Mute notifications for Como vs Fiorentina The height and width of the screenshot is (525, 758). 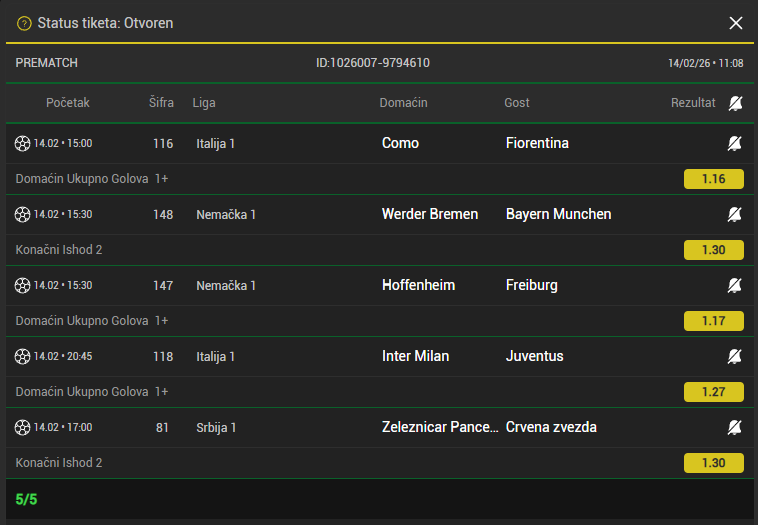click(x=735, y=144)
